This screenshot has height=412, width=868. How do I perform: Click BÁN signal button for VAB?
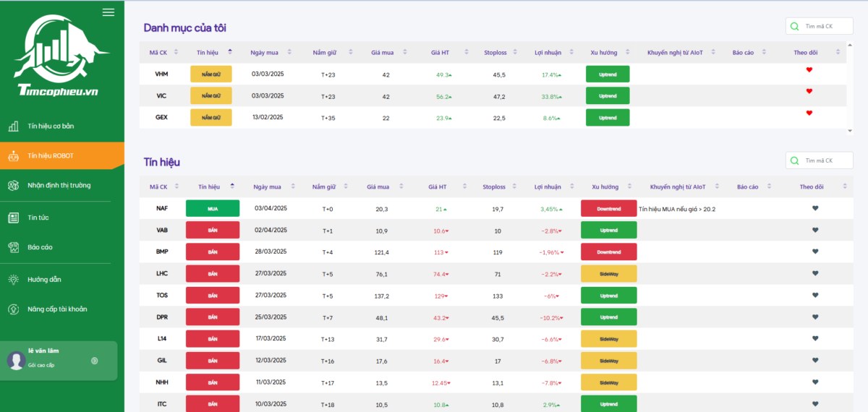tap(213, 230)
